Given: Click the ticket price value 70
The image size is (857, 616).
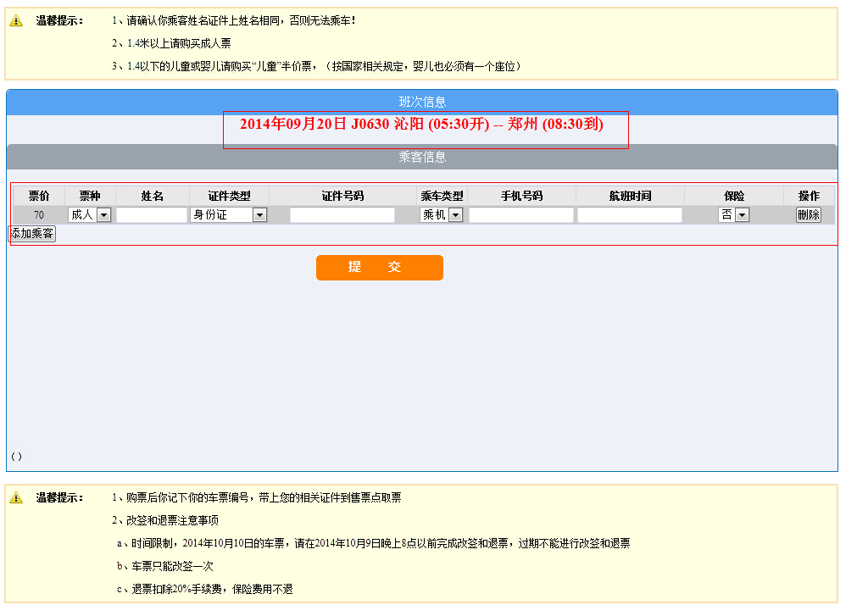Looking at the screenshot, I should 39,215.
